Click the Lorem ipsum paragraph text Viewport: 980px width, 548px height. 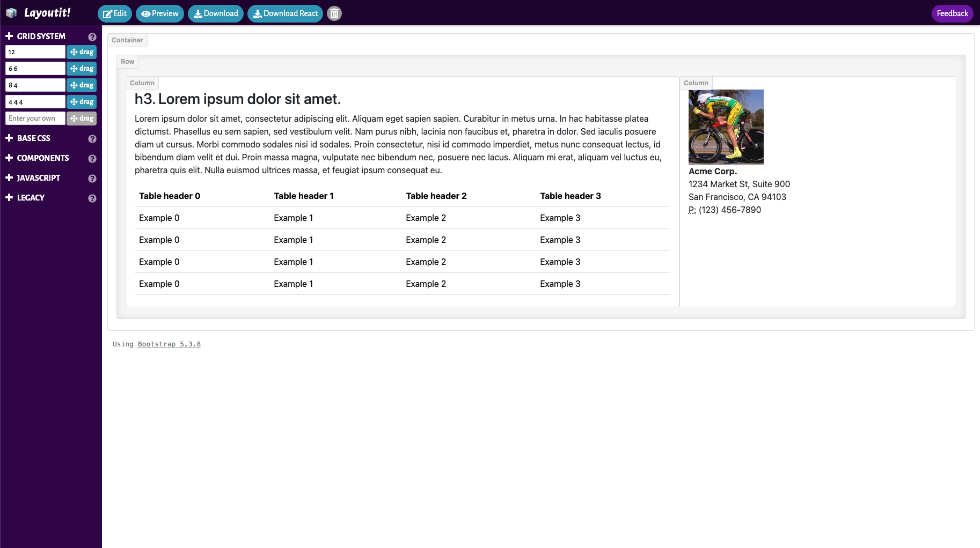pos(399,145)
